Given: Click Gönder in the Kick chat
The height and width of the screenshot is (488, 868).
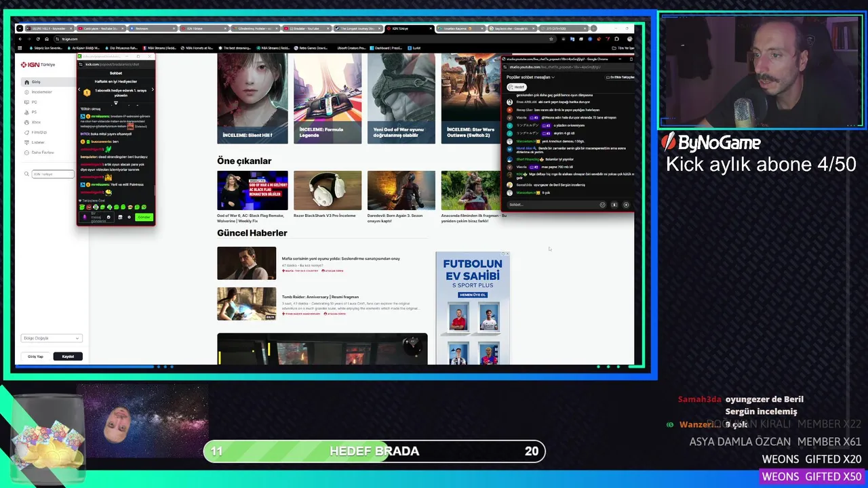Looking at the screenshot, I should click(144, 217).
